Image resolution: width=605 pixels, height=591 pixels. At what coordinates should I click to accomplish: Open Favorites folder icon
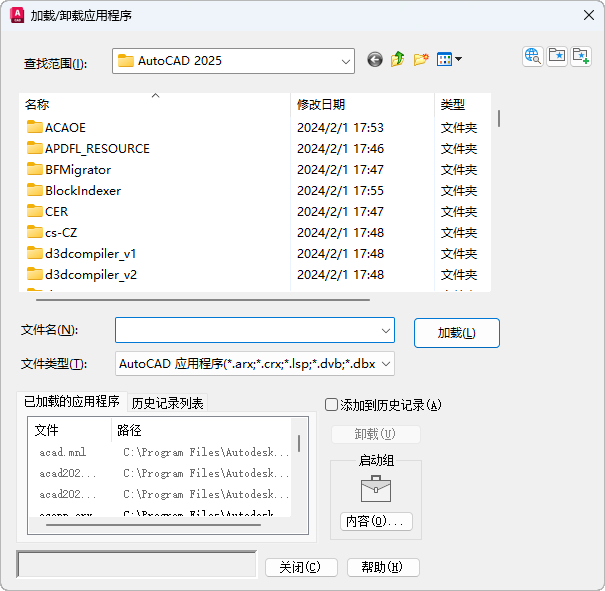point(557,56)
